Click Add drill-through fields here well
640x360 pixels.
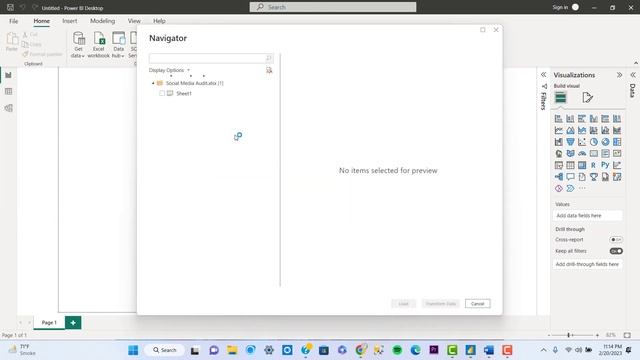587,264
